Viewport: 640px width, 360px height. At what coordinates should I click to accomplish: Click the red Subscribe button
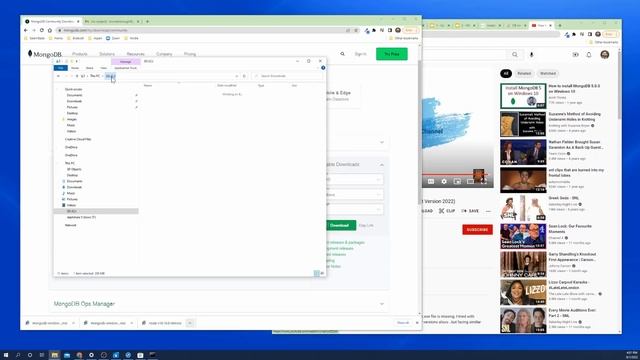coord(478,229)
